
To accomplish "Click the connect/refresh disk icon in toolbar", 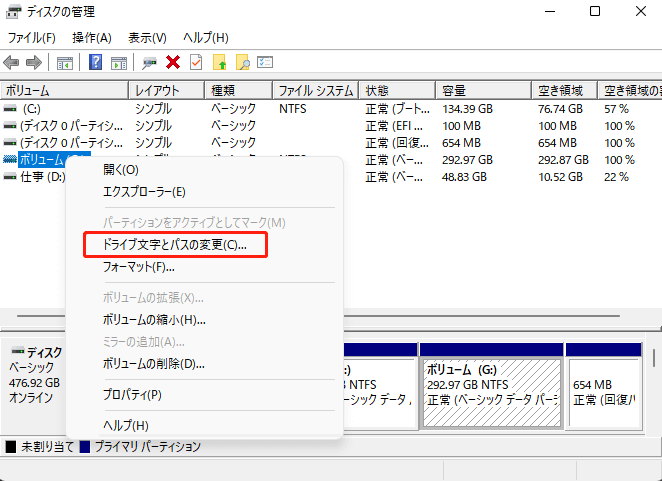I will point(149,63).
